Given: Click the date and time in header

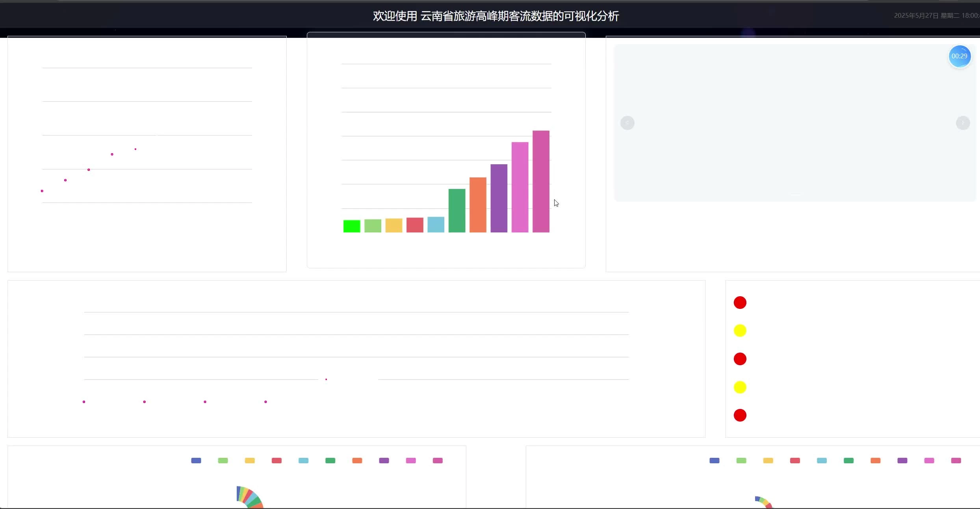Looking at the screenshot, I should pos(936,16).
